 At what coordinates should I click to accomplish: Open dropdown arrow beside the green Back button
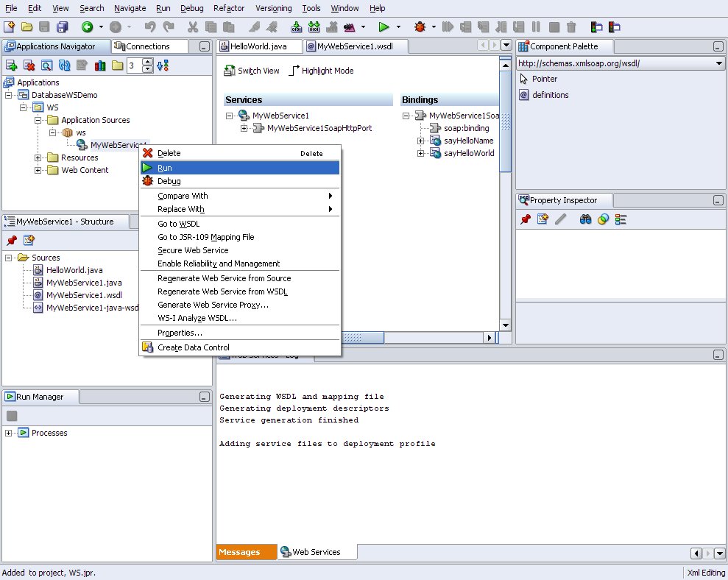pos(101,27)
